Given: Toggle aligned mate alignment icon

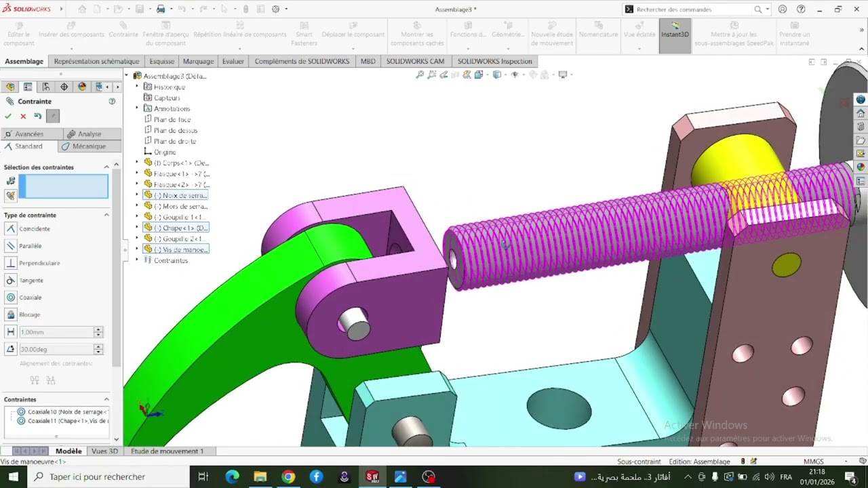Looking at the screenshot, I should (x=35, y=380).
